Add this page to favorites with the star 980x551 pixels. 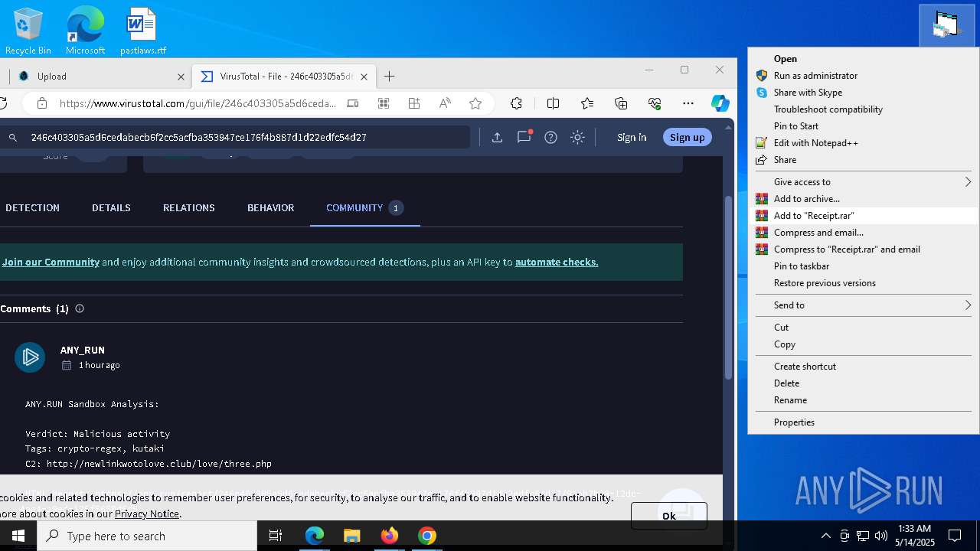pyautogui.click(x=475, y=103)
